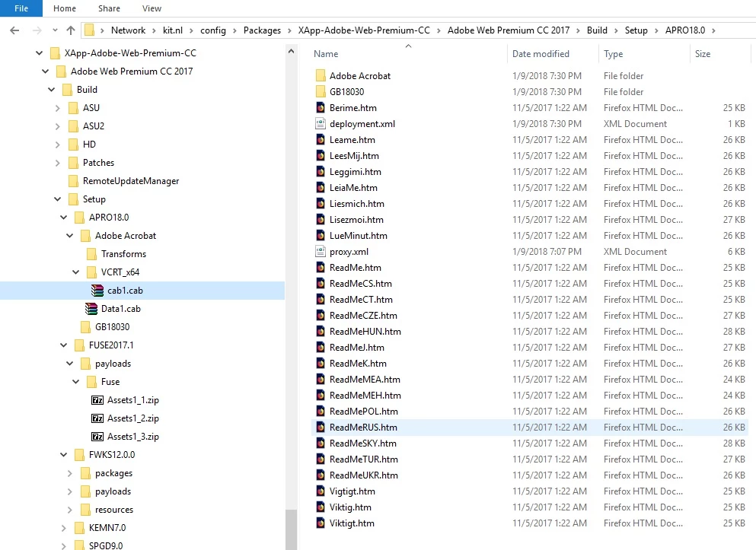Select the ReadMeCZE.htm file name
756x550 pixels.
click(x=364, y=316)
